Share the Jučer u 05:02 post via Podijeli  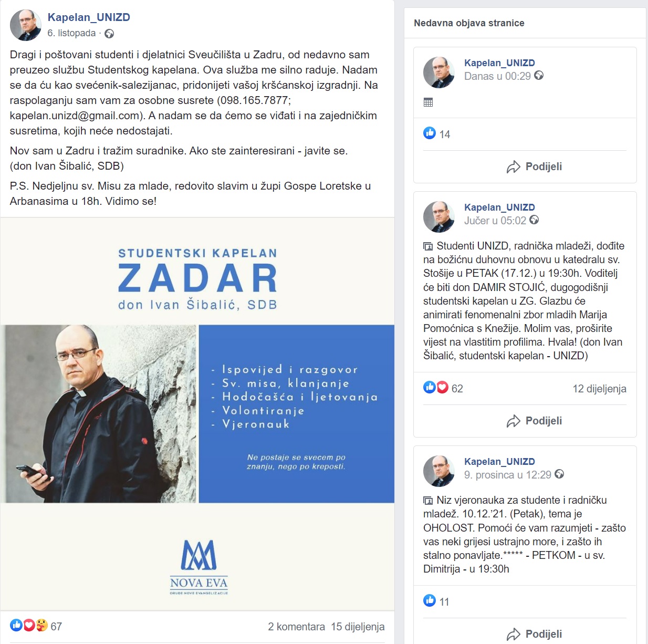(x=534, y=421)
